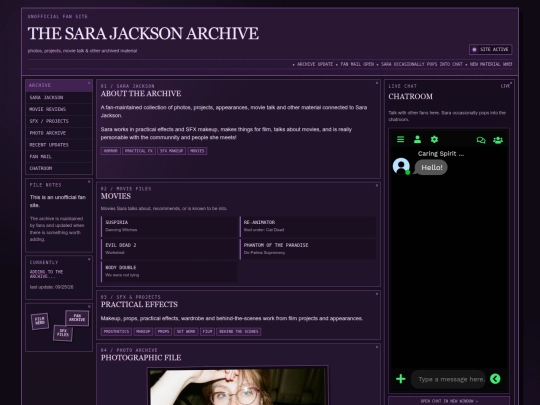The width and height of the screenshot is (540, 405).
Task: Open the chat hamburger menu icon
Action: point(400,139)
